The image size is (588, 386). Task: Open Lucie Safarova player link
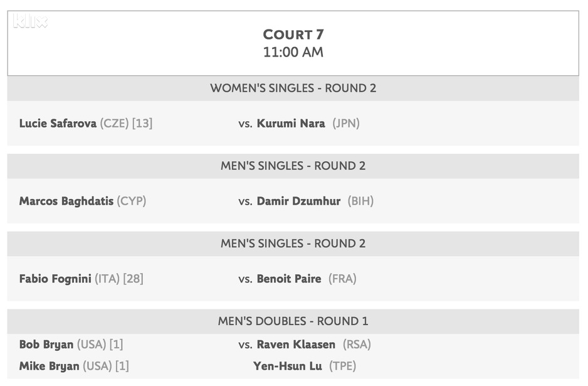58,124
